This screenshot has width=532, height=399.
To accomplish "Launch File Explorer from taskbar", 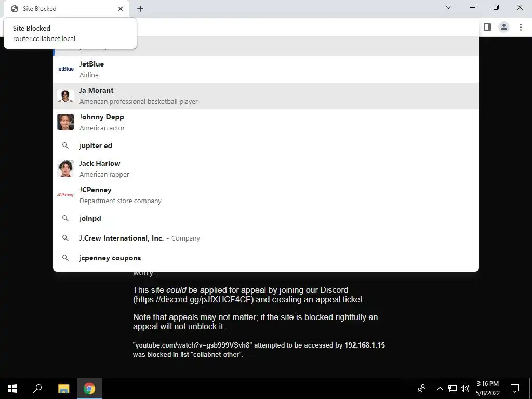I will pyautogui.click(x=63, y=389).
